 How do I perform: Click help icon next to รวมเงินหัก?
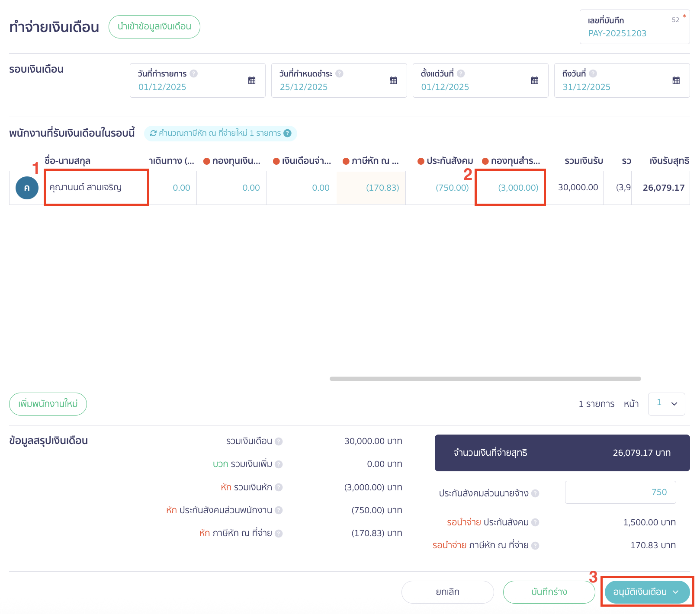coord(279,487)
